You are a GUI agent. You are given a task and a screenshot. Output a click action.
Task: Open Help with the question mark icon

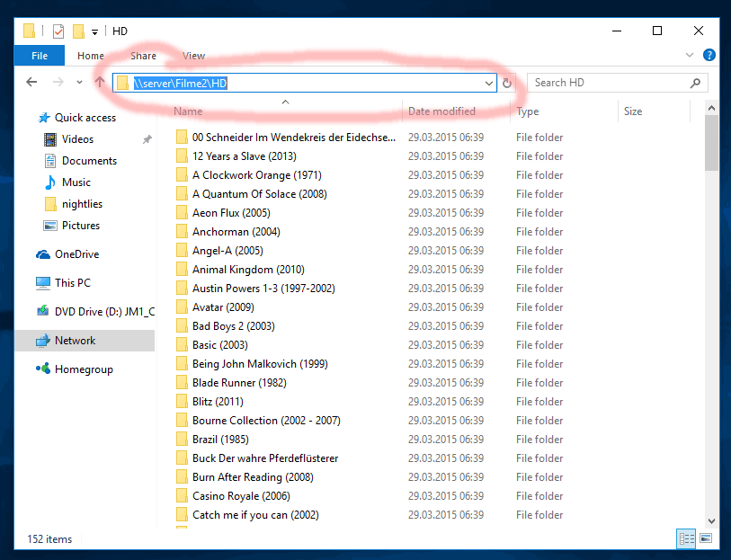[x=709, y=55]
